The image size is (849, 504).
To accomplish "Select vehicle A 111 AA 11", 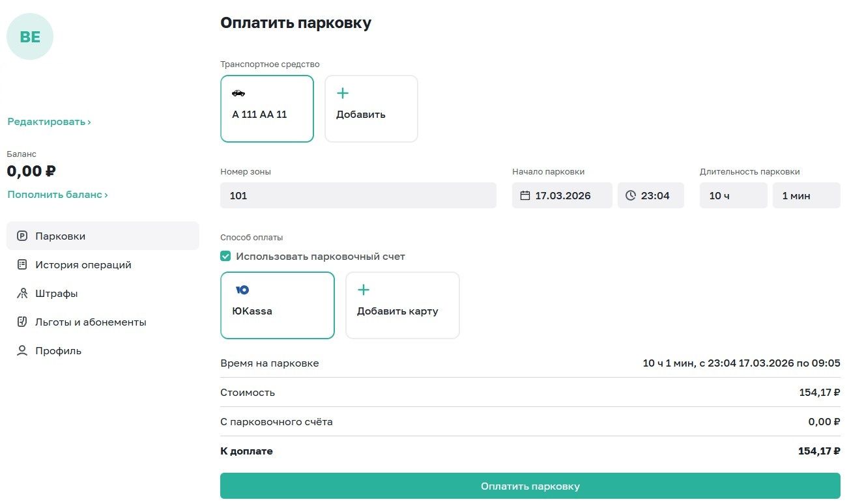I will [267, 109].
